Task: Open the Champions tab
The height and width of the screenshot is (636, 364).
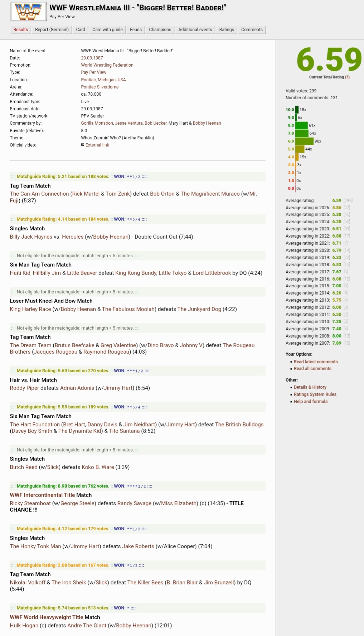Action: pyautogui.click(x=160, y=30)
